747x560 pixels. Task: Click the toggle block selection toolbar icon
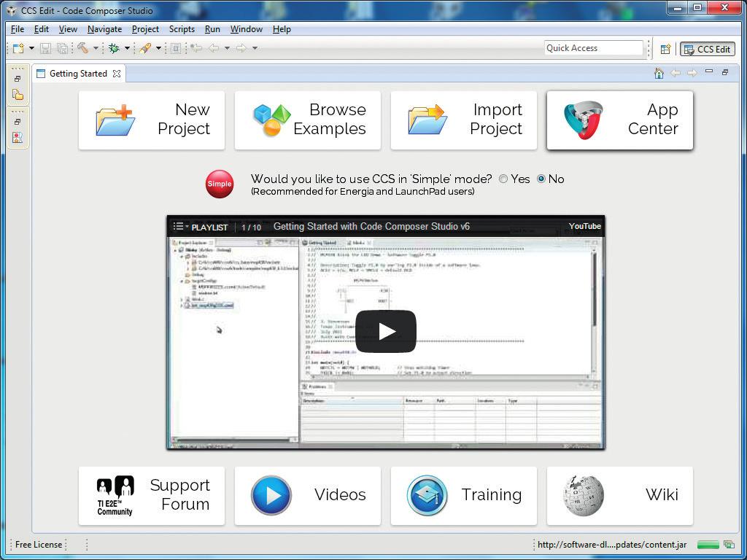(x=176, y=48)
